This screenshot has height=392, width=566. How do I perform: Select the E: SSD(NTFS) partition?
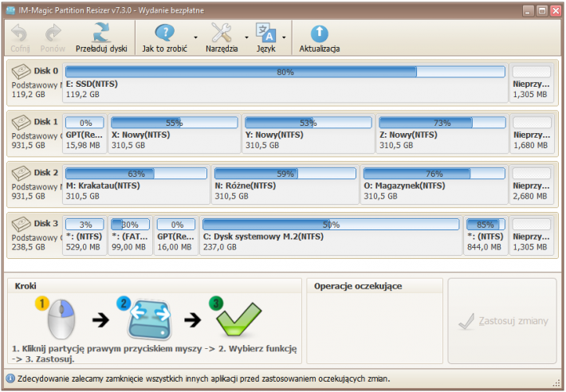tap(285, 83)
